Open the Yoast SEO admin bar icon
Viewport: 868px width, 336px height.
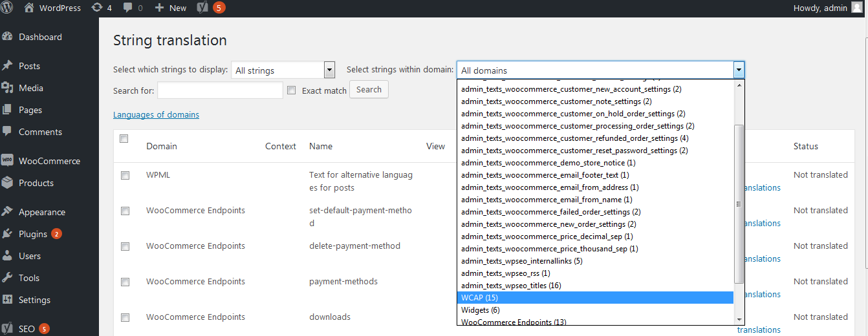pos(202,8)
